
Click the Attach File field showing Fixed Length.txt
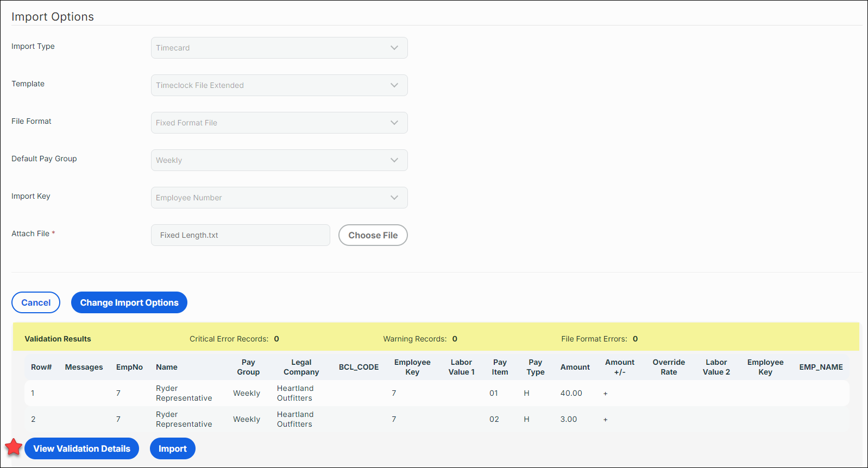click(241, 235)
